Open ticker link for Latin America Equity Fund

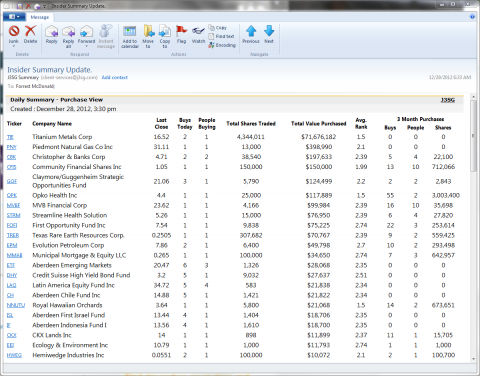point(12,285)
